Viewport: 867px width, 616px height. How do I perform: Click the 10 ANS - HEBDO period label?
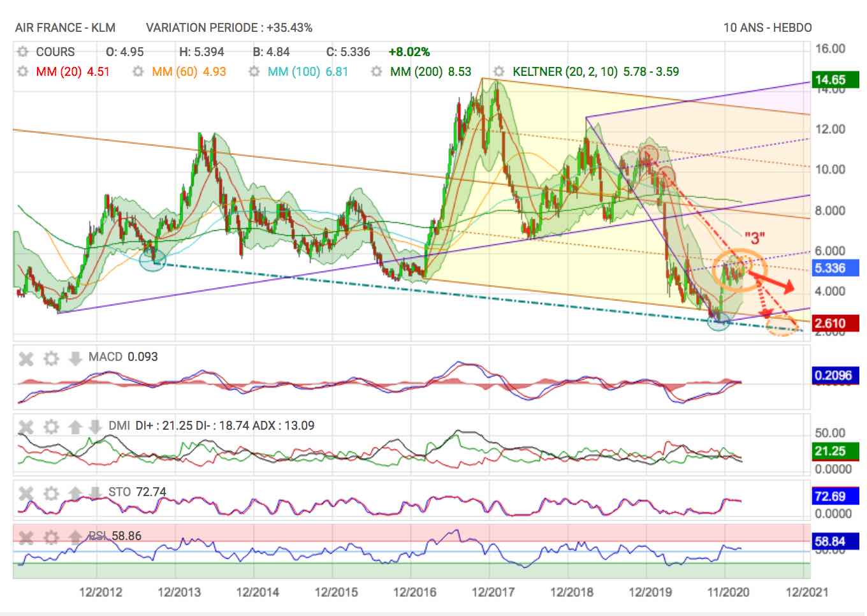point(768,27)
